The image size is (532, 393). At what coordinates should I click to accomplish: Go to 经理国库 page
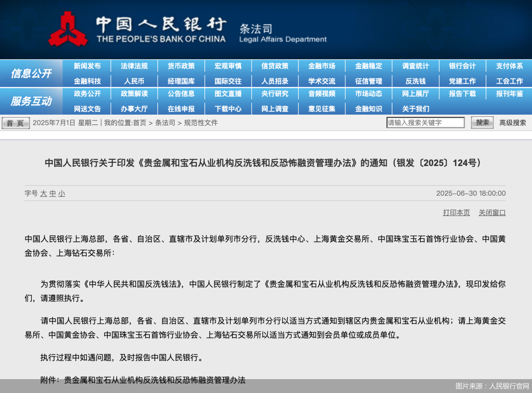pos(181,81)
